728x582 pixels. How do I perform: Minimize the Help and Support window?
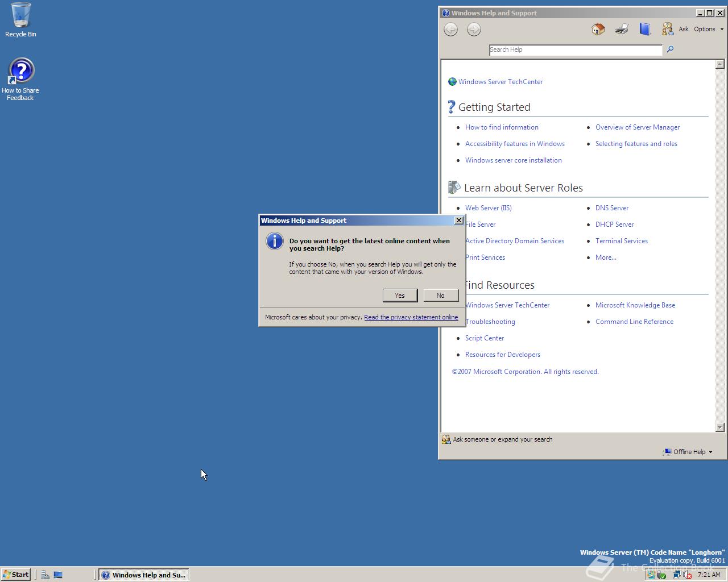point(700,13)
